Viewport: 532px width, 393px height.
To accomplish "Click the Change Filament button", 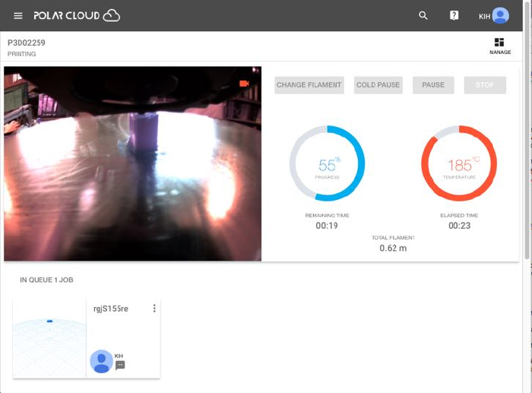I will [x=309, y=85].
